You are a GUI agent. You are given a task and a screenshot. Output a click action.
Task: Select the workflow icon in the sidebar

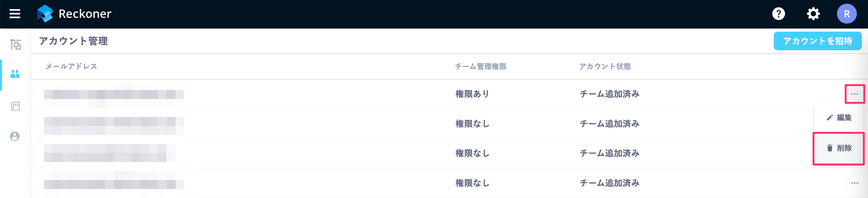(16, 44)
